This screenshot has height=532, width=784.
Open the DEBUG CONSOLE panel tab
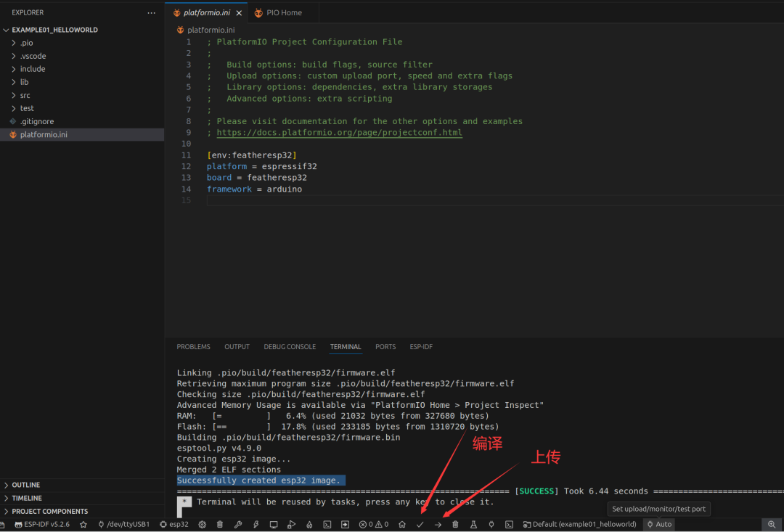(290, 346)
